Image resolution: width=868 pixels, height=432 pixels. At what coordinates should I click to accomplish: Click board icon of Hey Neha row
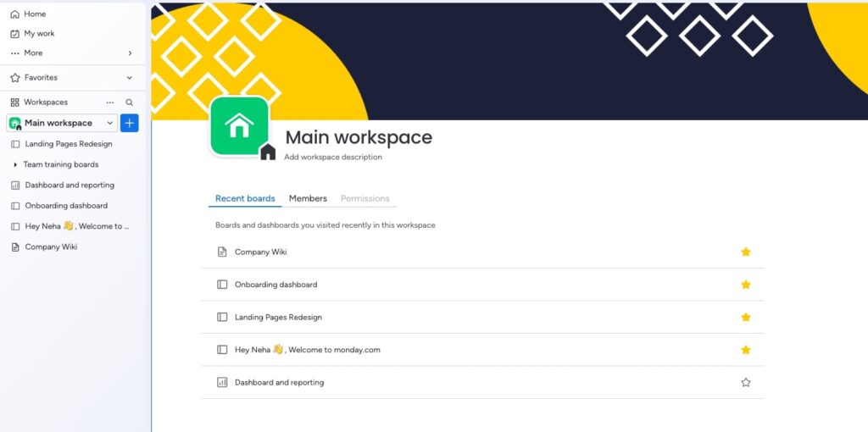pos(222,350)
